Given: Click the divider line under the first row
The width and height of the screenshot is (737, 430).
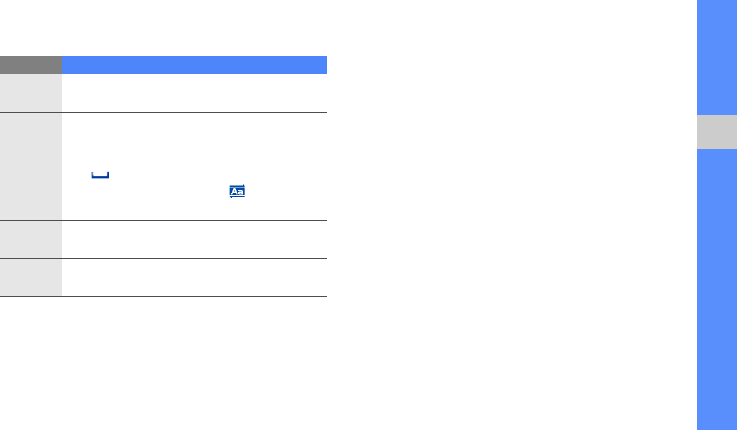Looking at the screenshot, I should coord(194,112).
